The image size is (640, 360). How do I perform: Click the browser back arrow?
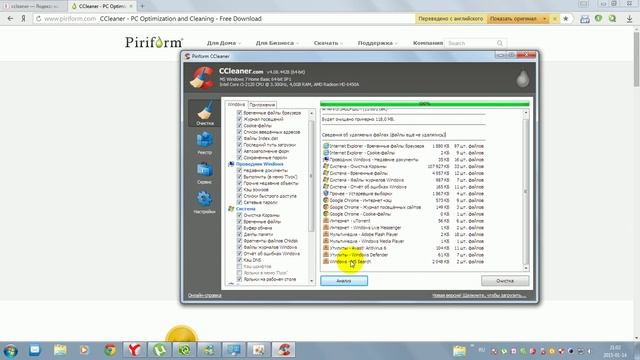11,19
